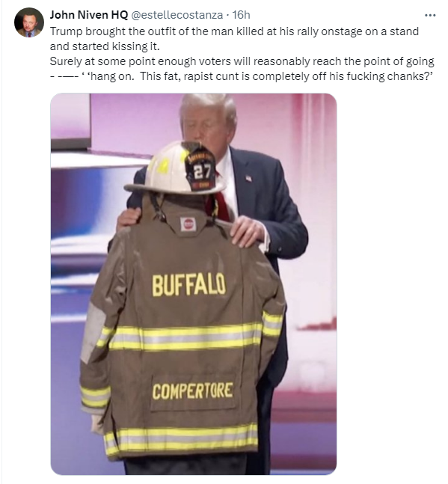
Task: Click the small red collar label on jacket
Action: coord(188,224)
